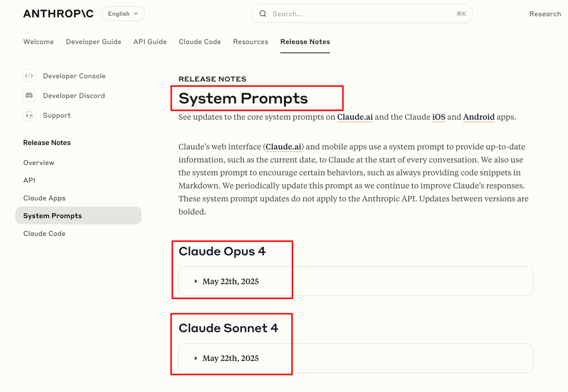568x392 pixels.
Task: Expand Claude Sonnet 4 May 22nd entry
Action: pyautogui.click(x=230, y=358)
